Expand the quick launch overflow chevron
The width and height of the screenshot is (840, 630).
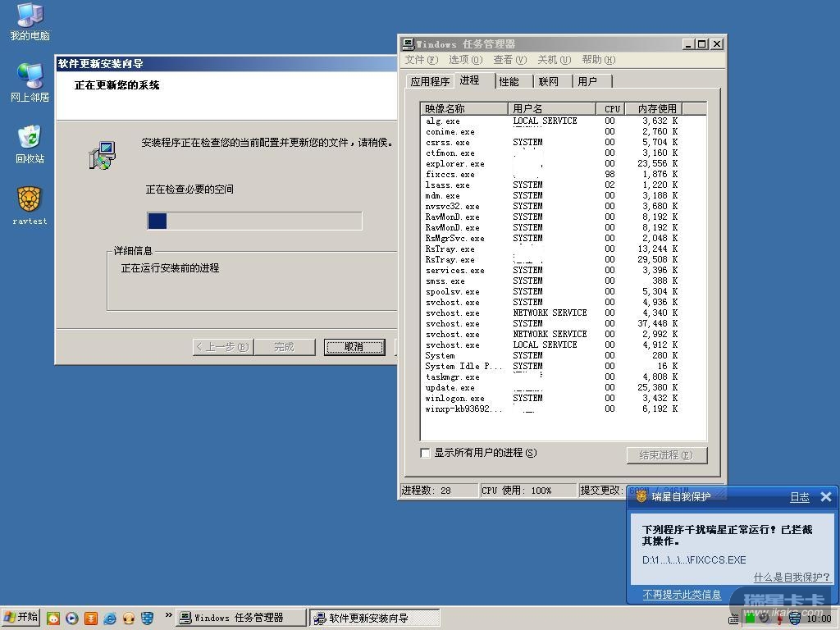tap(168, 615)
